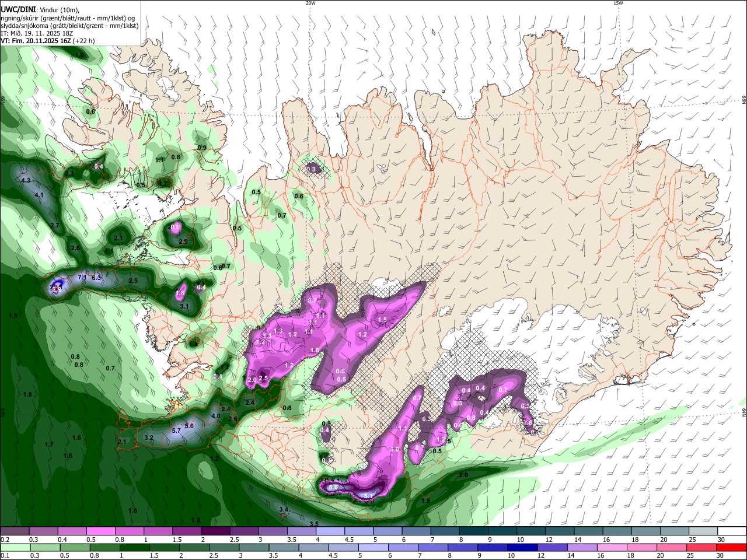The width and height of the screenshot is (747, 560).
Task: Click the 0.5 swatch in the lower rain legend
Action: tap(75, 547)
